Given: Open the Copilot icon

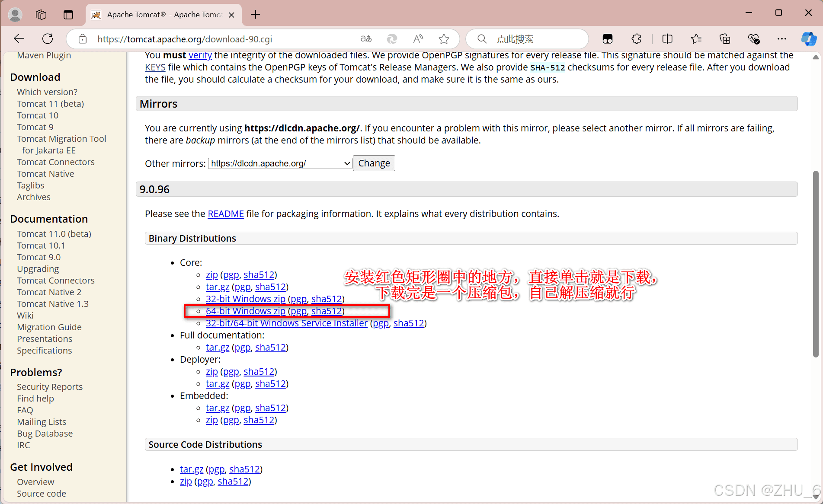Looking at the screenshot, I should click(x=808, y=39).
